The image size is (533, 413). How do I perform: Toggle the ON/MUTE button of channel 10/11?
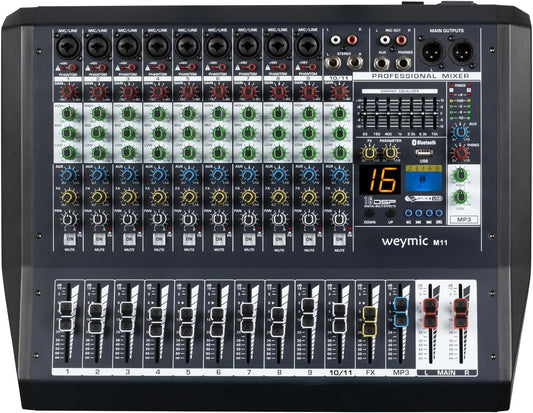(339, 239)
